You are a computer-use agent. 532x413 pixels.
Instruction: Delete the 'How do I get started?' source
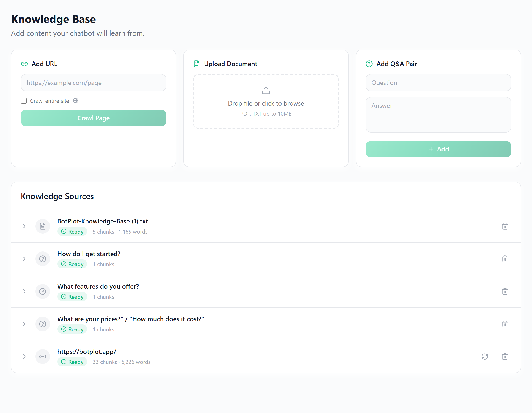pyautogui.click(x=505, y=259)
